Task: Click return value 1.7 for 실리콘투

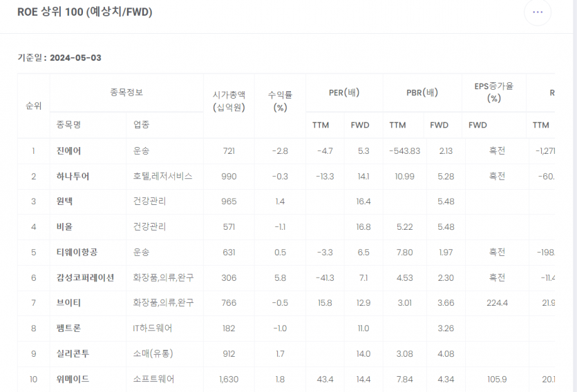Action: point(280,354)
